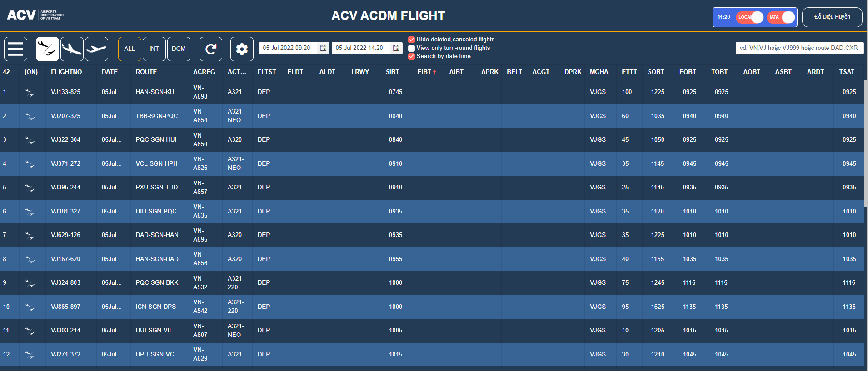Uncheck Hide deleted, canceled flights
This screenshot has width=868, height=371.
411,40
